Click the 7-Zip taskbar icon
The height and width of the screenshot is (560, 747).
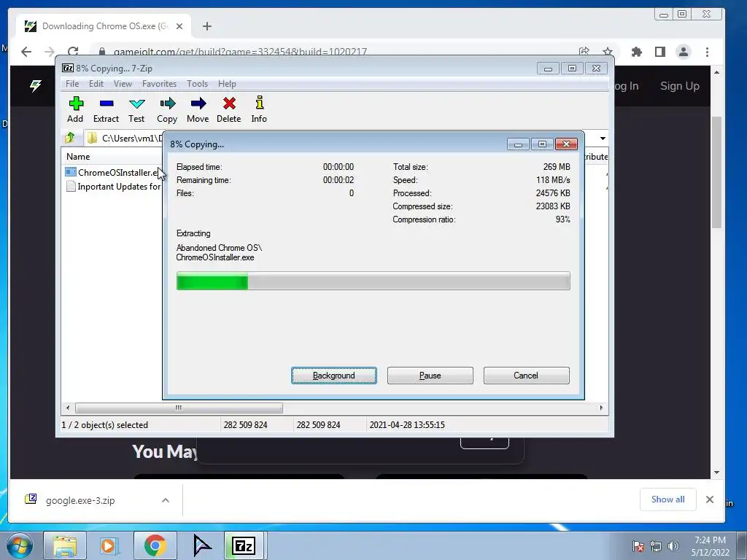[x=244, y=545]
